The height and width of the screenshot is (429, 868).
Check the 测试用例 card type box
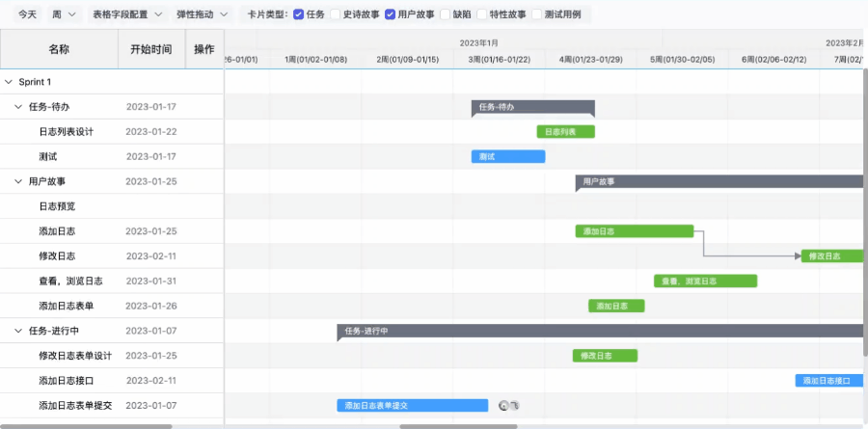(537, 14)
